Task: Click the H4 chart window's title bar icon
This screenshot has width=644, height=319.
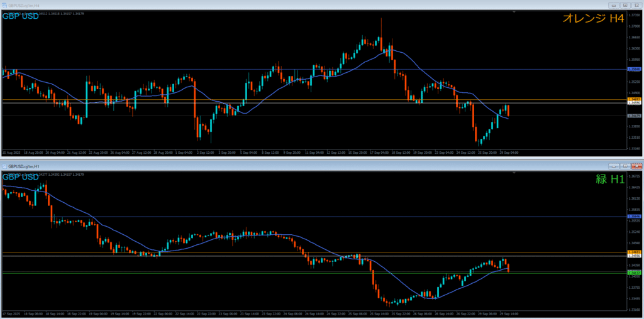Action: pyautogui.click(x=4, y=4)
